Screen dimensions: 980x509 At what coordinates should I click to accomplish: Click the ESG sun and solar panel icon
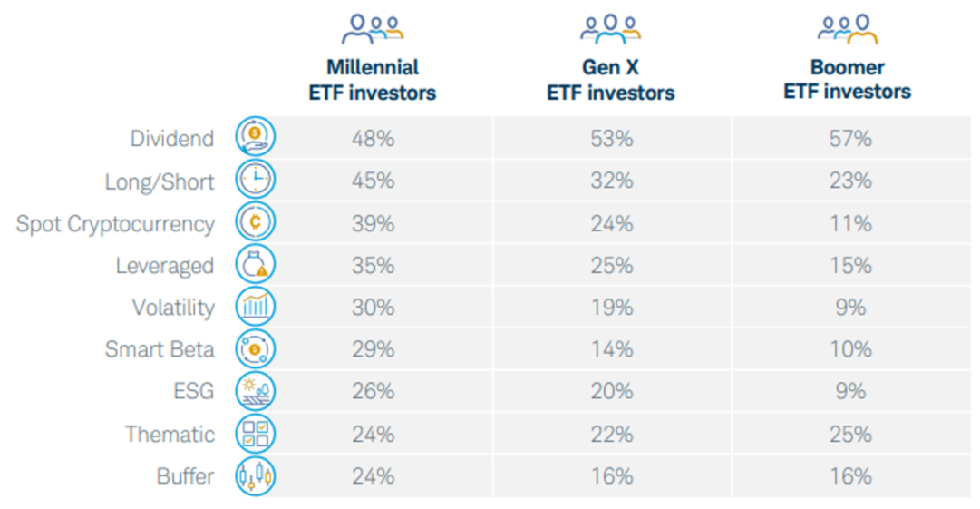[255, 391]
